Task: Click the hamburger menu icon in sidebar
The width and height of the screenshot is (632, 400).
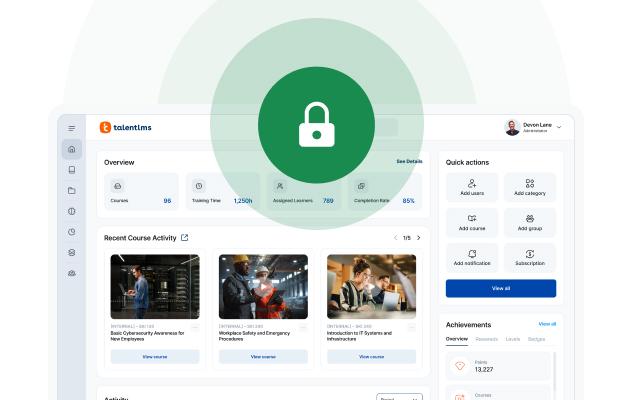Action: (71, 129)
